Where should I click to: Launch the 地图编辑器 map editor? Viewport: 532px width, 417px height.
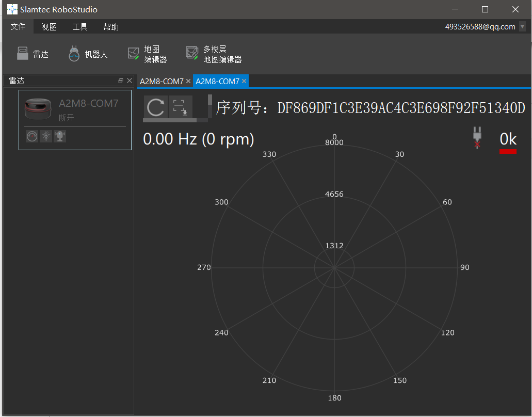click(x=147, y=54)
